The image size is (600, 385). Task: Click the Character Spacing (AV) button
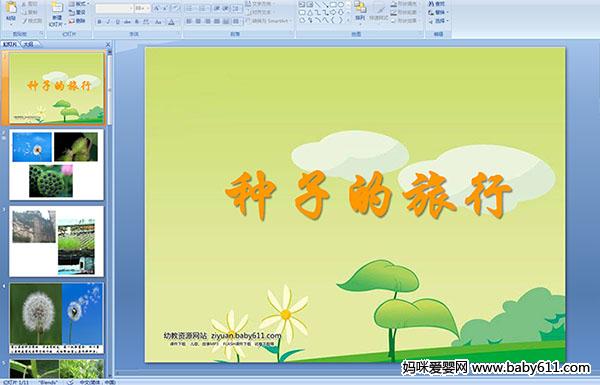point(147,22)
